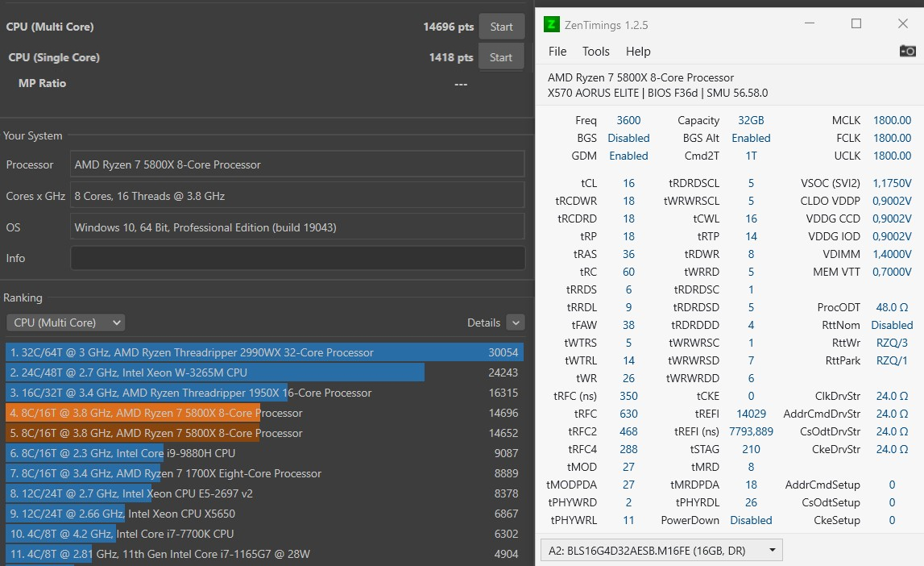Click the ZenTimings screenshot camera icon
This screenshot has height=566, width=924.
point(908,52)
